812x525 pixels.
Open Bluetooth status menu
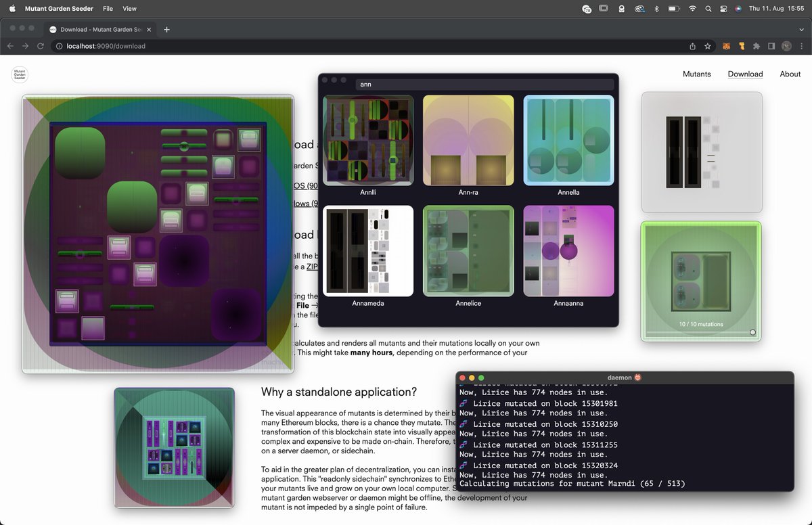(656, 9)
